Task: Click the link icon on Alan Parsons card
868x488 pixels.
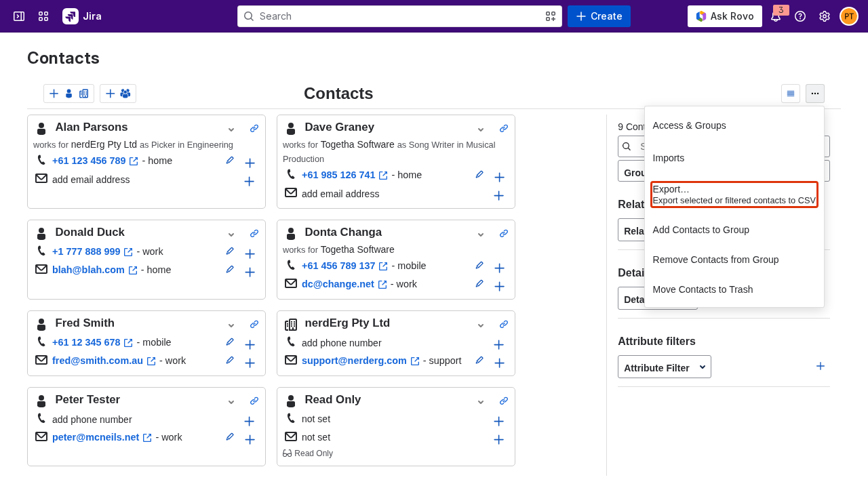Action: coord(254,128)
